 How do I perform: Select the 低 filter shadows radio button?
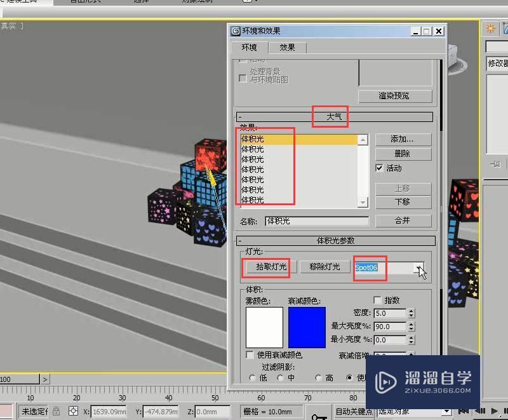click(252, 377)
